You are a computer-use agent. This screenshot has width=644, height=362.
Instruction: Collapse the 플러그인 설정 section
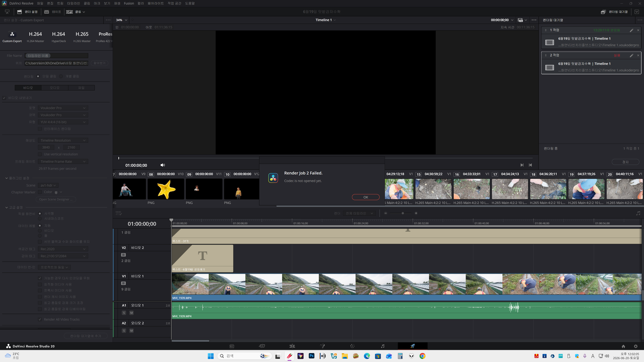coord(6,178)
